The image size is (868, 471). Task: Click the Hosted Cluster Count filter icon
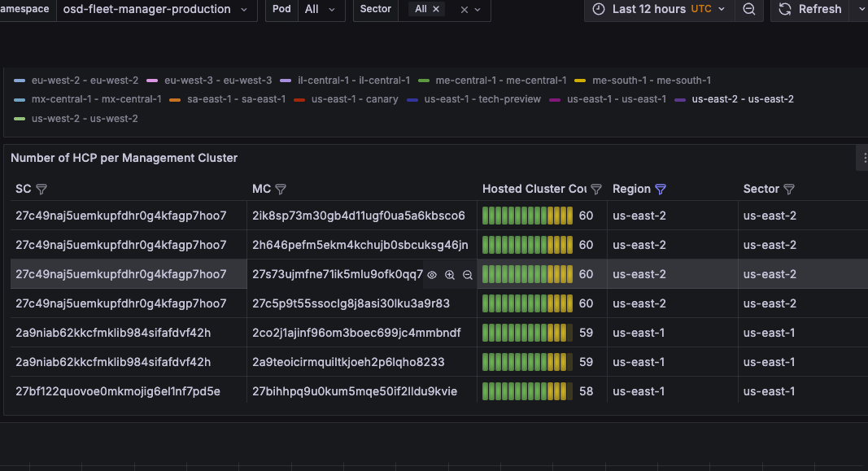click(x=596, y=190)
